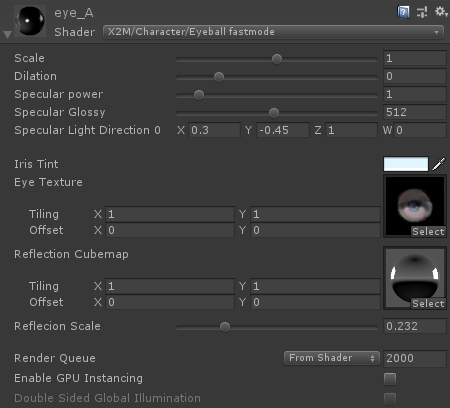Click the Scale slider handle

pos(277,59)
